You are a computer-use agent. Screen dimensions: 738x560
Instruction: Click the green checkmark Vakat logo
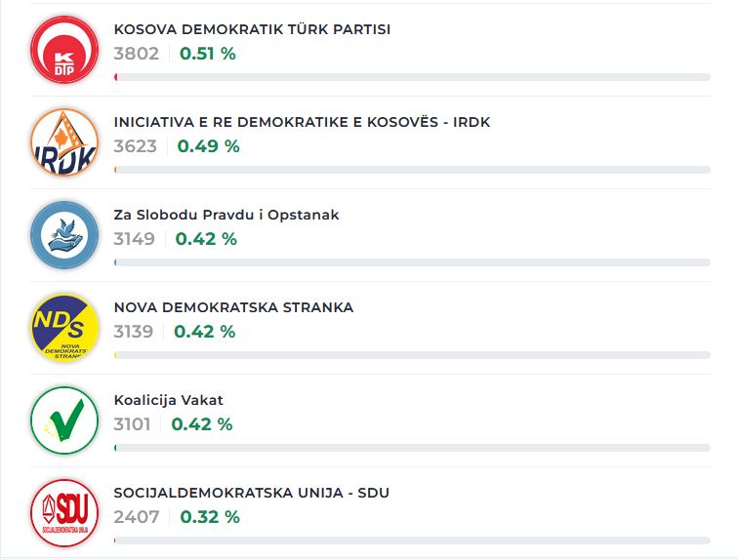pyautogui.click(x=64, y=420)
